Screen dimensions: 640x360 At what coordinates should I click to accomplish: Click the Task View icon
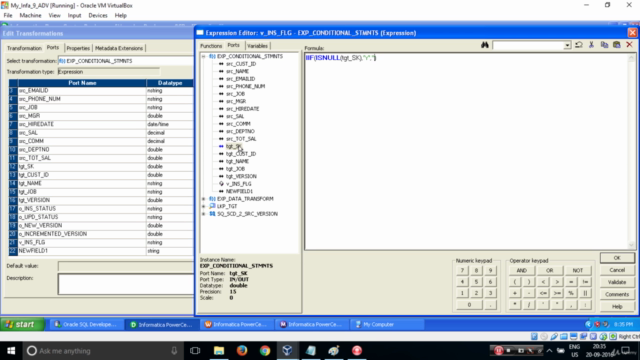click(195, 351)
